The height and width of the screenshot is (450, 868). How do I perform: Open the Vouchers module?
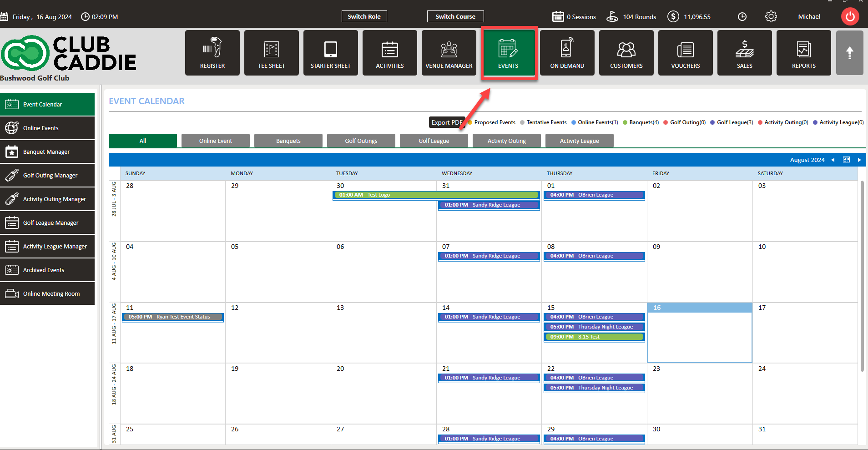click(x=685, y=53)
